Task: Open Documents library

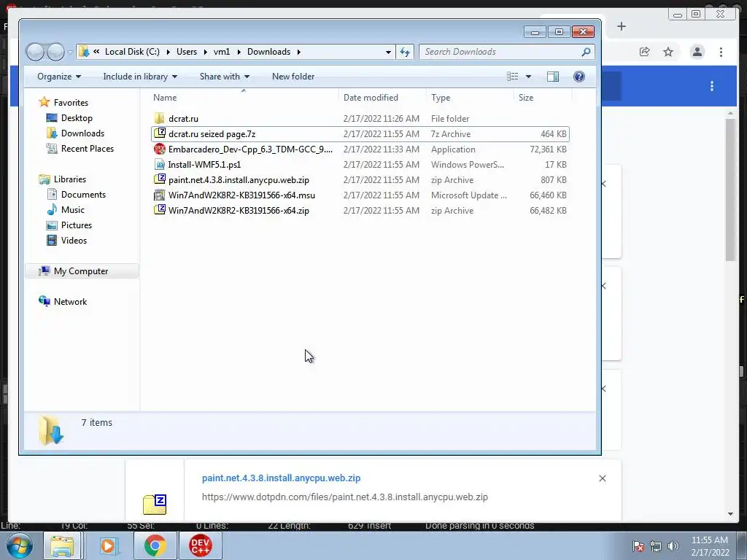Action: (83, 194)
